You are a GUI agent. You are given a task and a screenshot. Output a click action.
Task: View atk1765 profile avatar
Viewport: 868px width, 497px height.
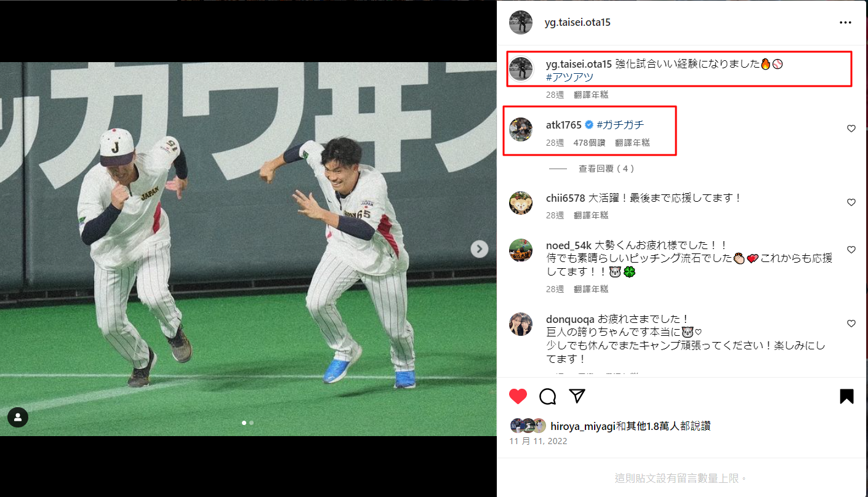521,129
